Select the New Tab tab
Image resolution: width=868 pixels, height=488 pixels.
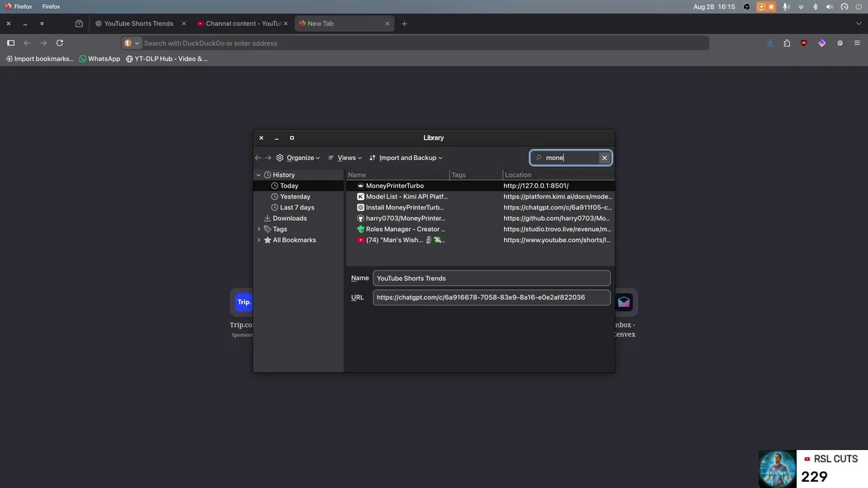(x=344, y=24)
